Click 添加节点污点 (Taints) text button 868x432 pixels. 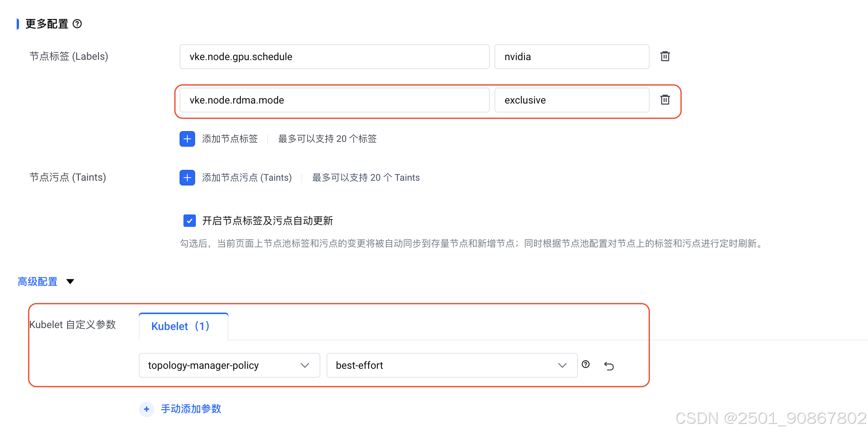[247, 178]
